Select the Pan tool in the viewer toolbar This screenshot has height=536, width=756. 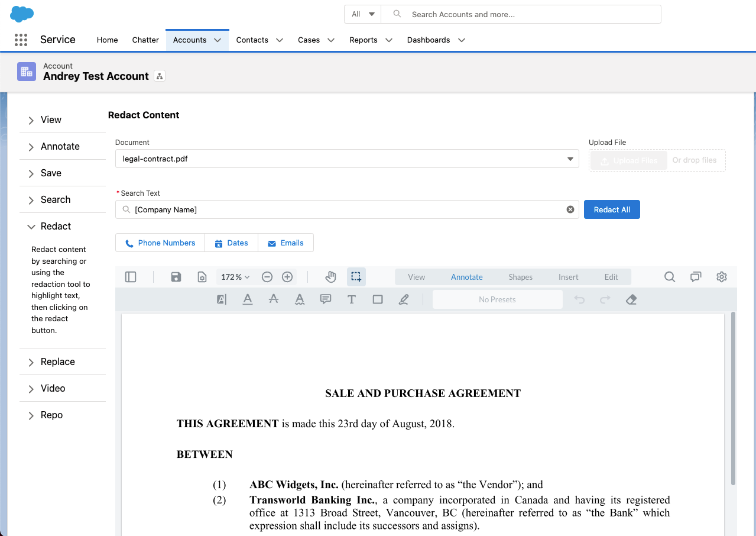pos(330,276)
